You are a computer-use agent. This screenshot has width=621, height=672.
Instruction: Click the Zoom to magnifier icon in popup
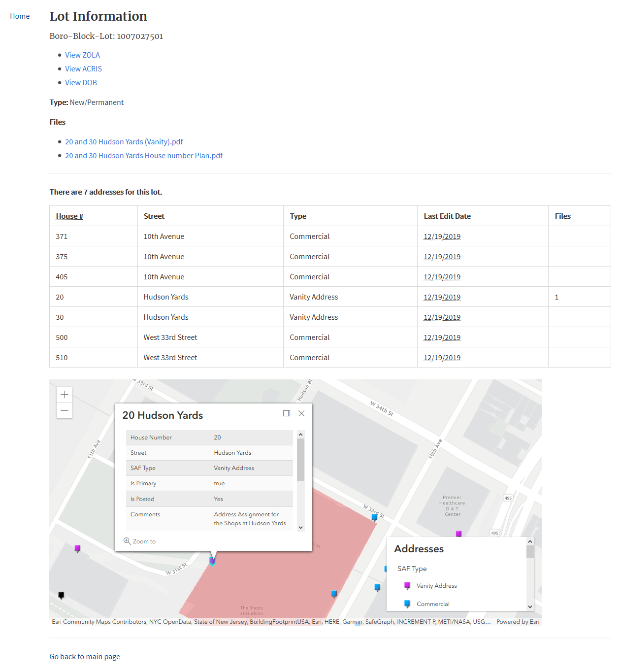coord(128,541)
